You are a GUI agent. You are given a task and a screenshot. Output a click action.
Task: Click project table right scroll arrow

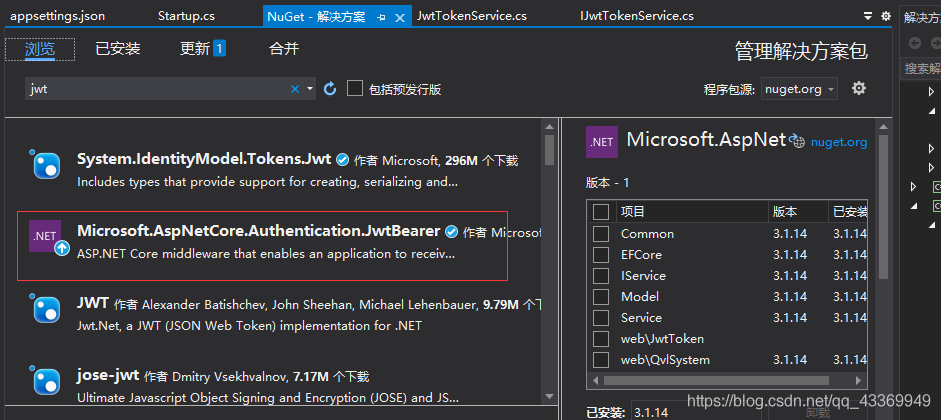pos(860,380)
